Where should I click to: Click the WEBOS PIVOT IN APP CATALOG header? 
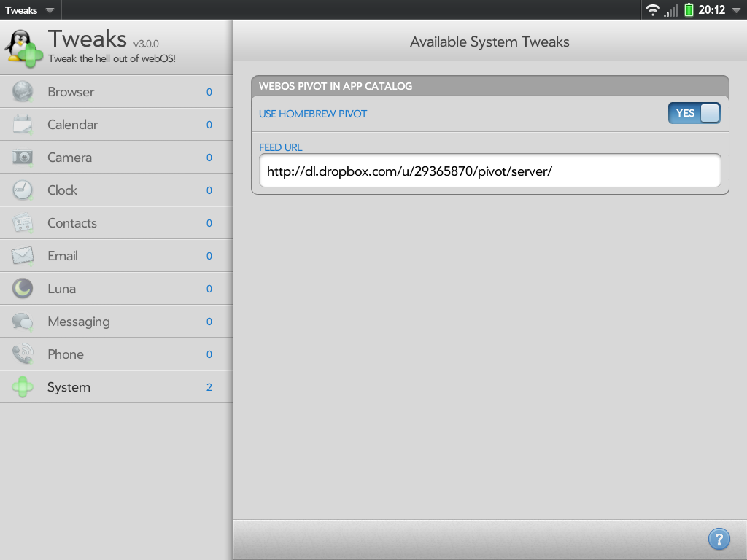pos(336,86)
